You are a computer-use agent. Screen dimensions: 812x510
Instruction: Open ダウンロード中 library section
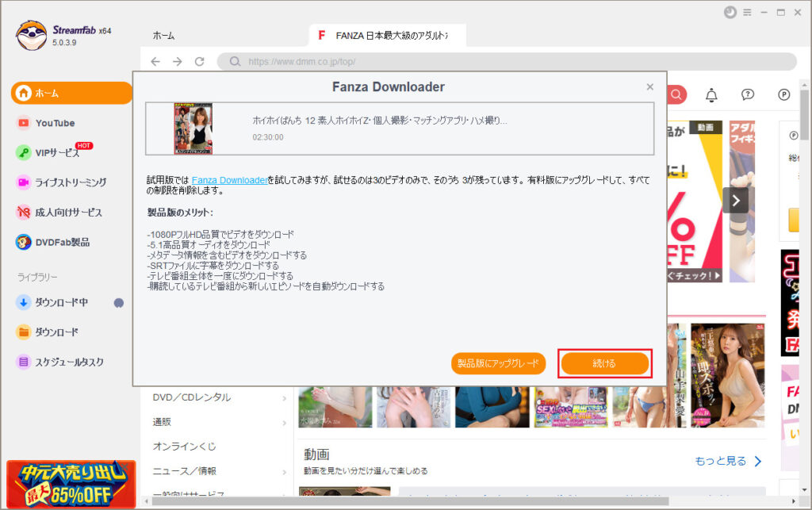(x=61, y=302)
